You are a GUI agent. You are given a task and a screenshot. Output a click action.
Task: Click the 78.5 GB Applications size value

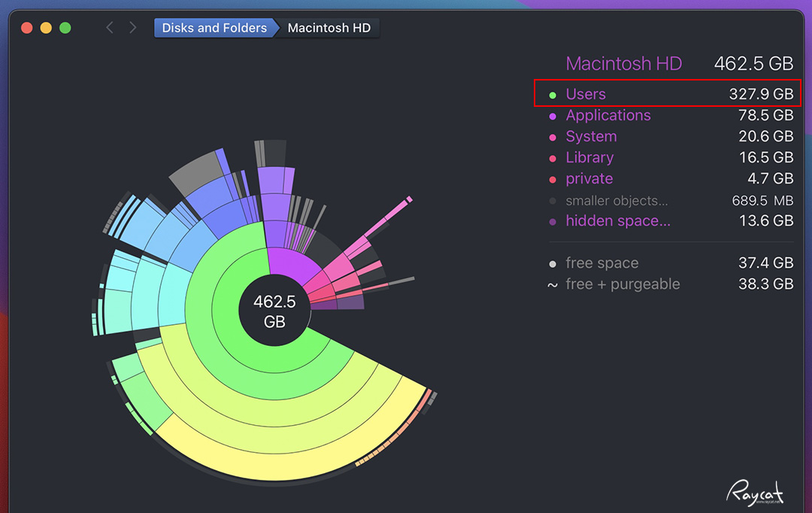(765, 115)
